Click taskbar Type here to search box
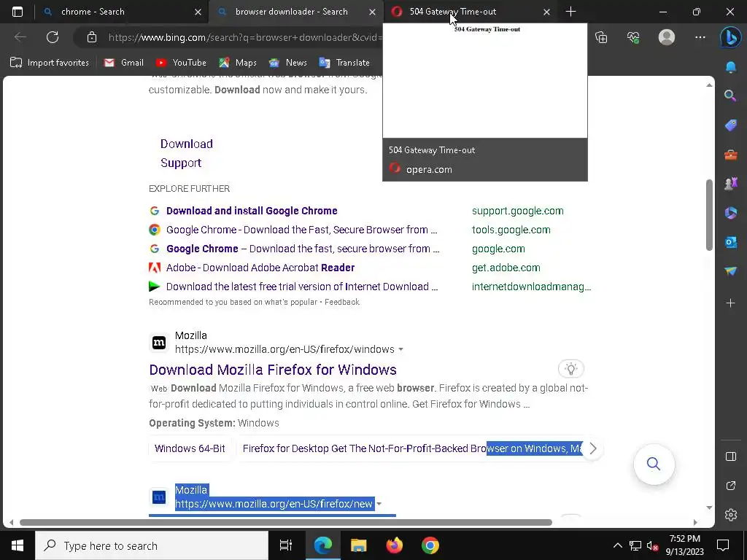The image size is (747, 560). pos(152,545)
